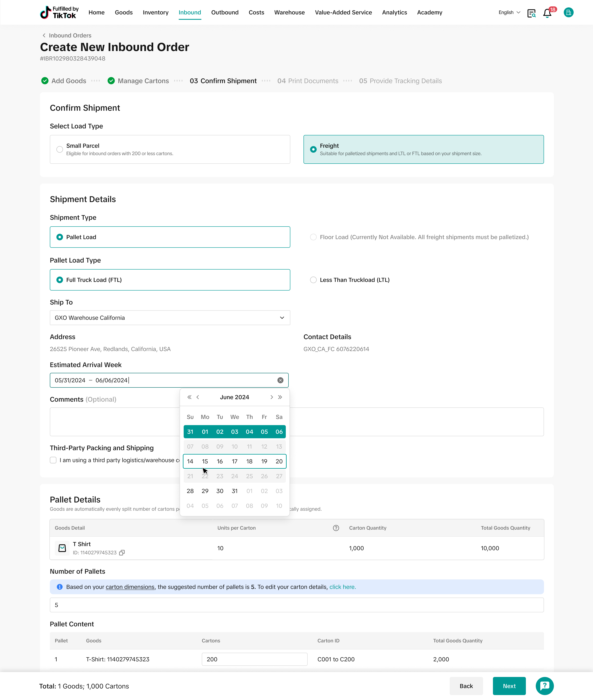Open the account profile avatar
Image resolution: width=593 pixels, height=700 pixels.
(568, 12)
